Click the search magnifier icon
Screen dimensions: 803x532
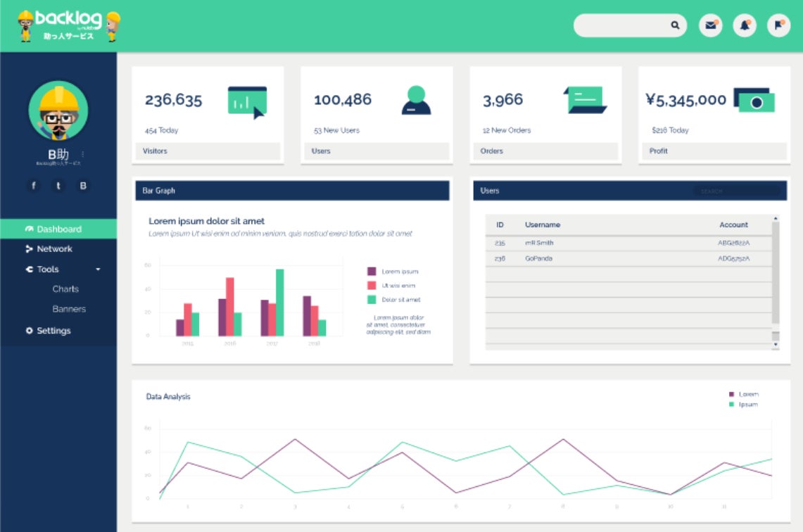click(x=675, y=25)
